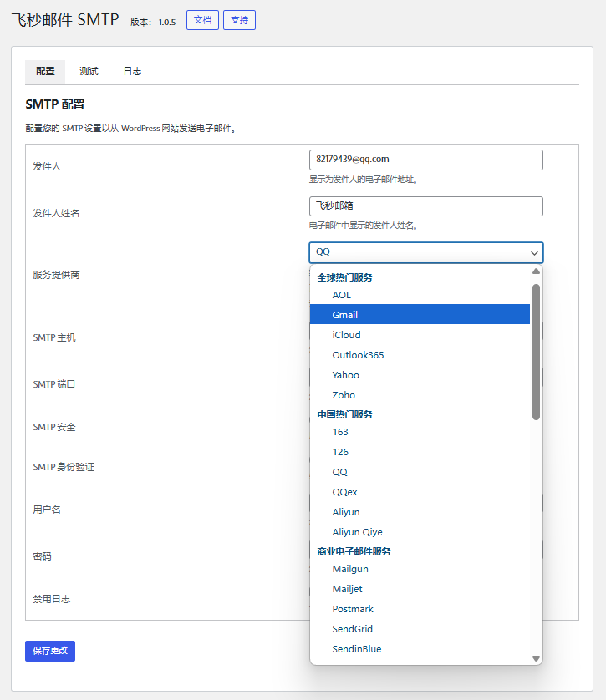606x700 pixels.
Task: Select the QQ option in the list
Action: point(420,472)
